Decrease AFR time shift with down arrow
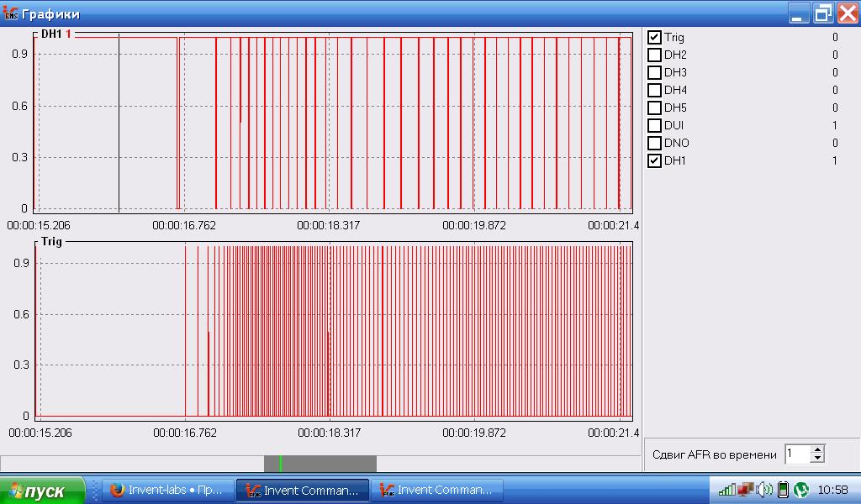This screenshot has width=861, height=504. tap(817, 459)
